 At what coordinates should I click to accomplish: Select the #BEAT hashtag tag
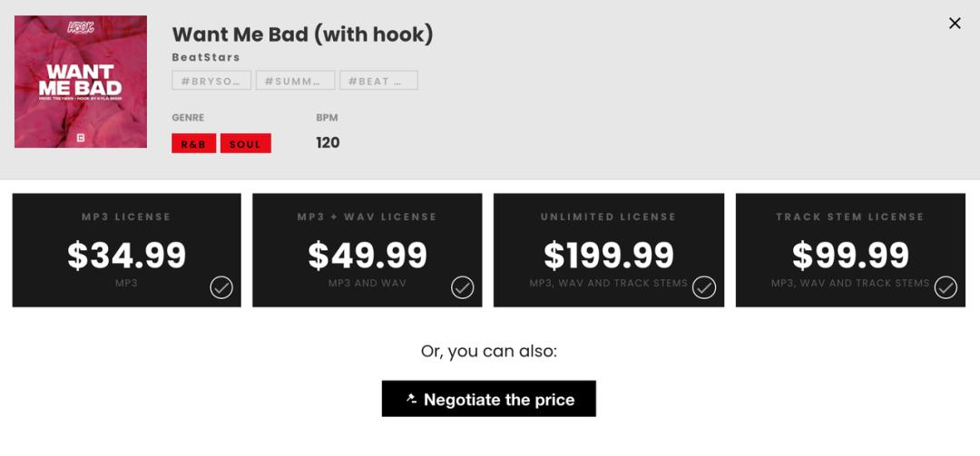(378, 81)
